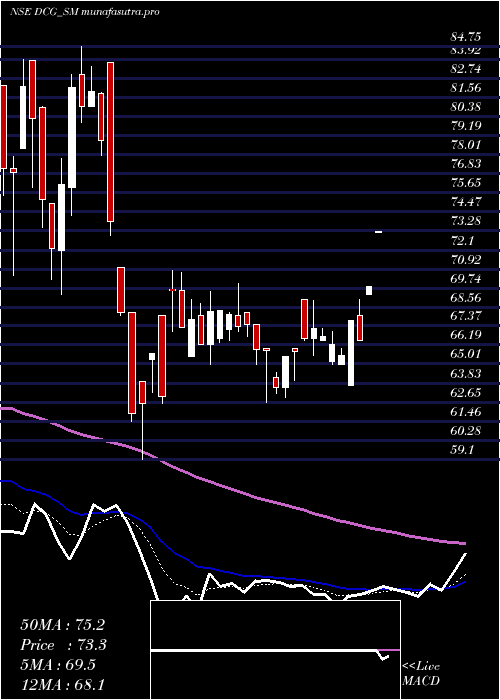Click the 65.01 price axis label
Screen dimensions: 500x700
(466, 354)
